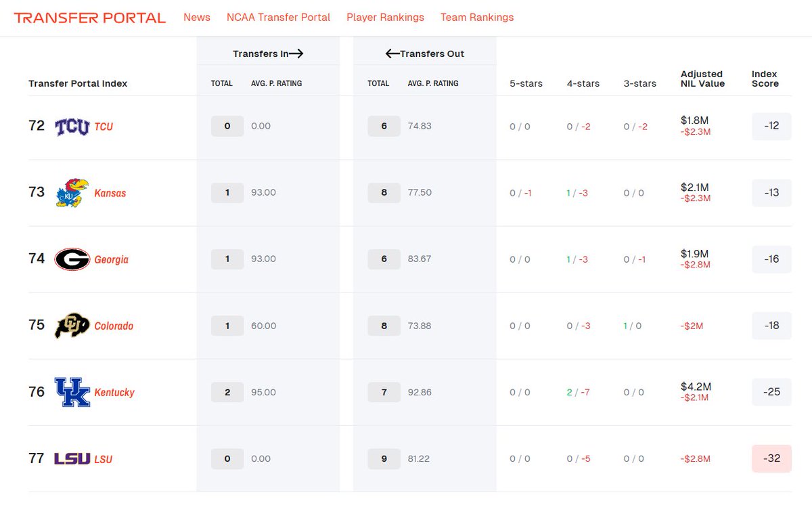Click Kentucky's $4.2M NIL value
The width and height of the screenshot is (812, 520).
click(x=696, y=387)
